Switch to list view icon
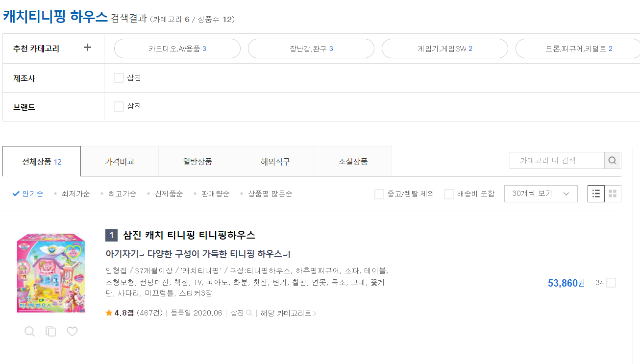The height and width of the screenshot is (364, 640). 596,194
